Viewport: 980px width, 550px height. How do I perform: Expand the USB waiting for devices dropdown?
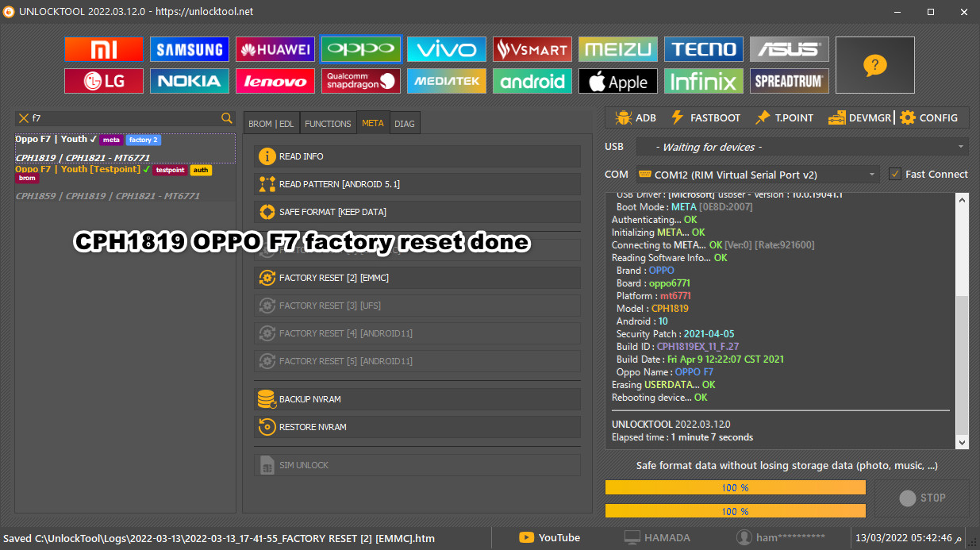click(801, 147)
